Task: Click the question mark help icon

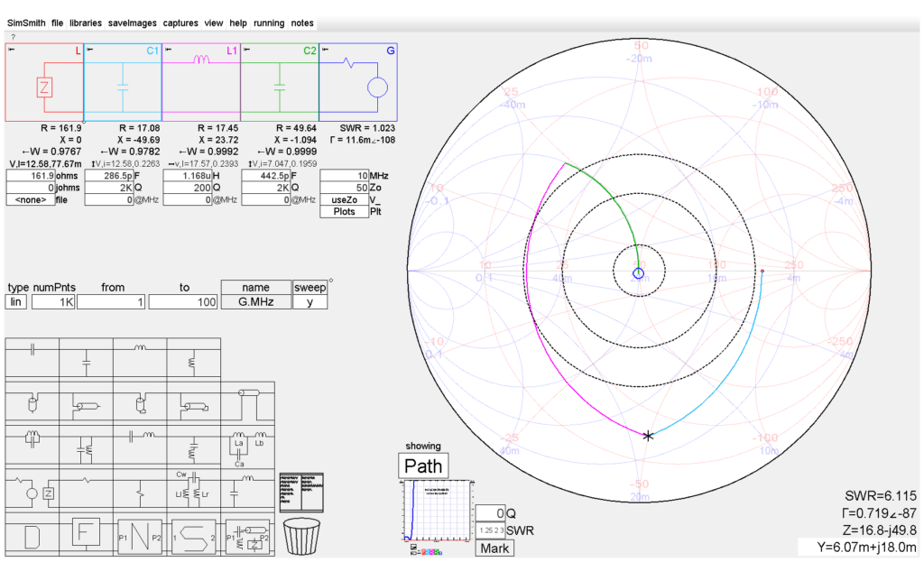Action: [13, 37]
